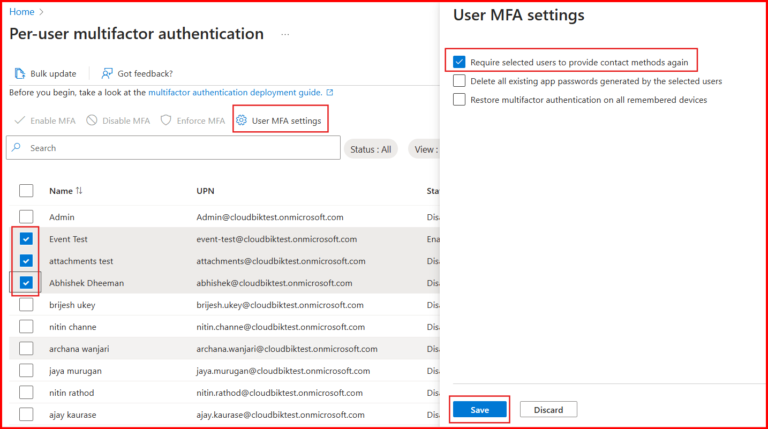Open the Status : All filter

(x=371, y=149)
